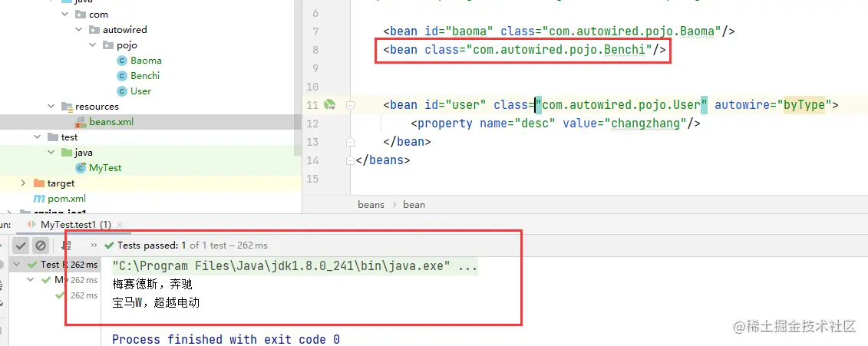The height and width of the screenshot is (346, 868).
Task: Click 'bean' in the editor breadcrumb
Action: pos(414,204)
